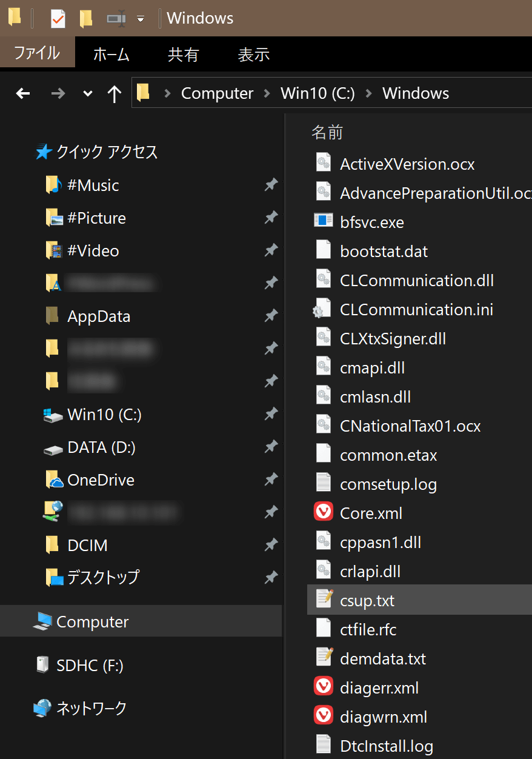Select the demdata.txt notepad file icon
This screenshot has width=532, height=759.
[324, 657]
